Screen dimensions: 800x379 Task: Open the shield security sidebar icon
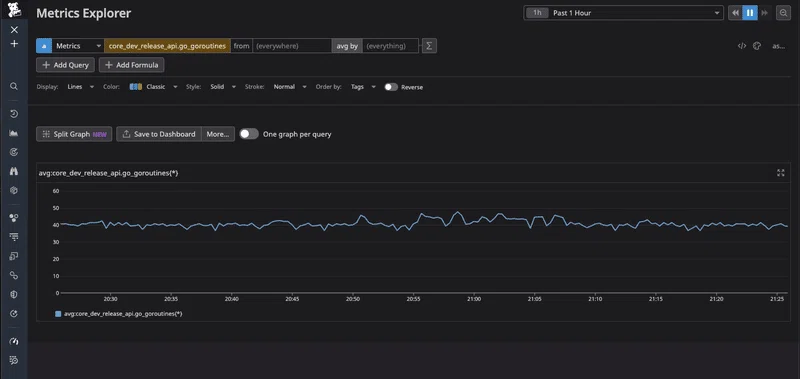[x=14, y=294]
